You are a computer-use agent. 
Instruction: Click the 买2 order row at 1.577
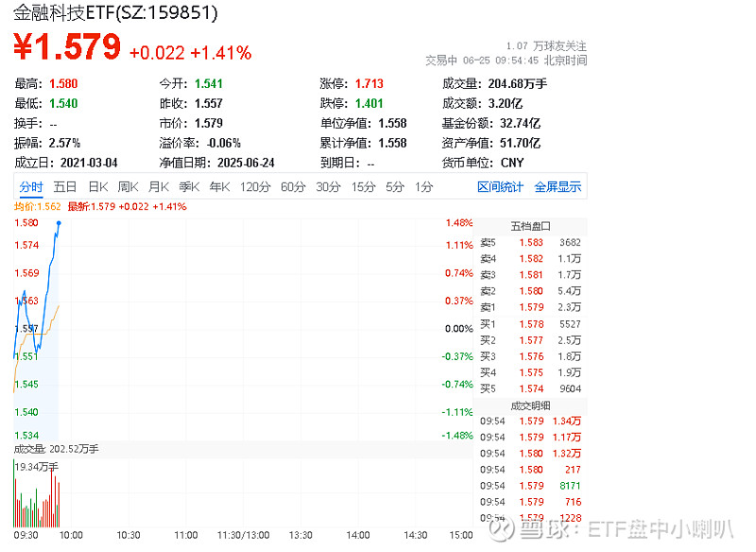pos(531,340)
